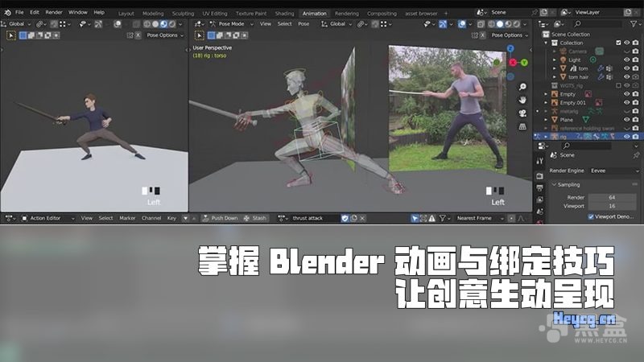Expand the Light item in outliner
The height and width of the screenshot is (362, 644).
[554, 60]
